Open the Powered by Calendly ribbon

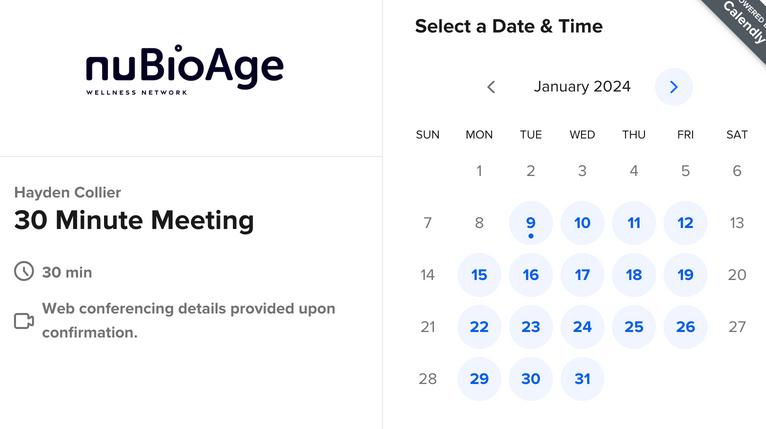[x=738, y=25]
